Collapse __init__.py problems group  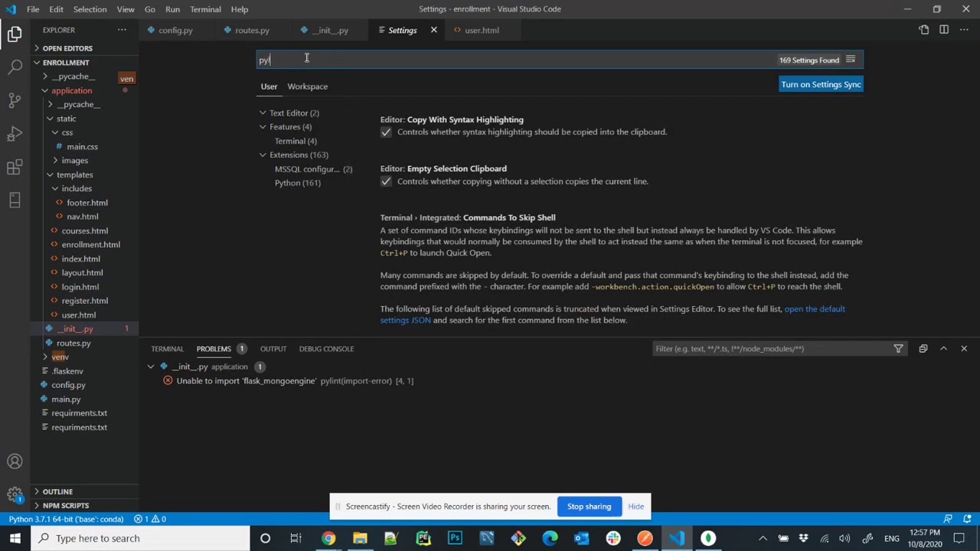coord(151,367)
